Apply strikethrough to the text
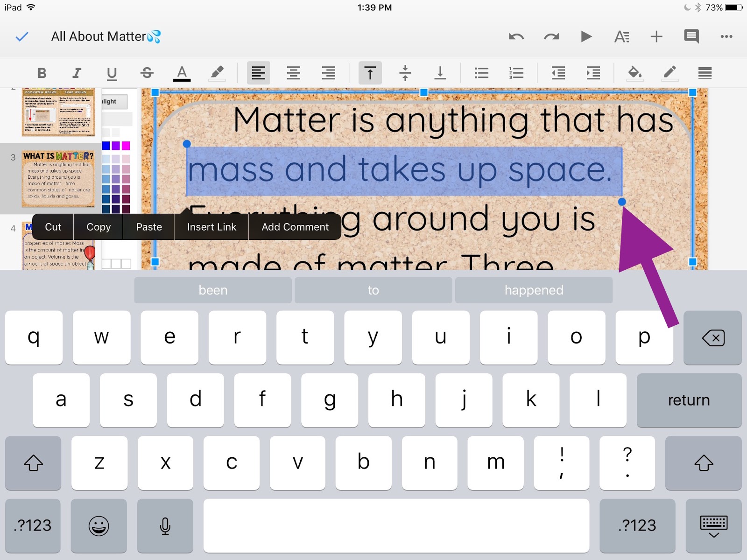 tap(146, 73)
